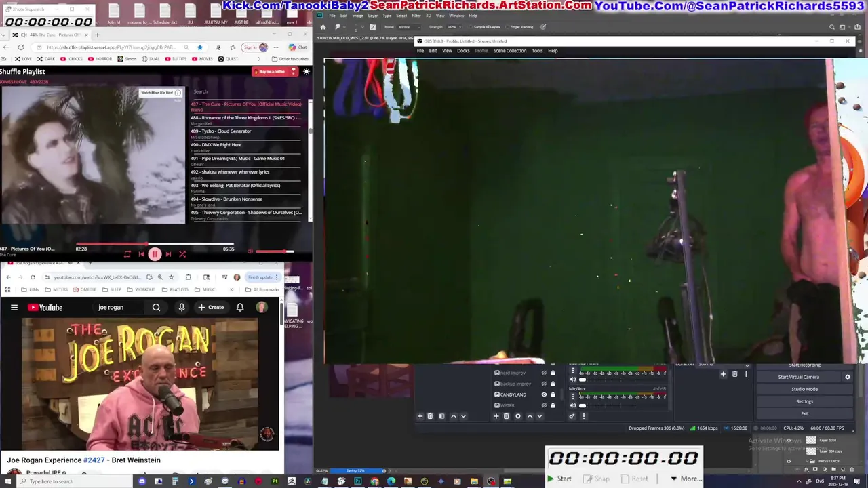
Task: Open YouTube account avatar menu
Action: (261, 308)
